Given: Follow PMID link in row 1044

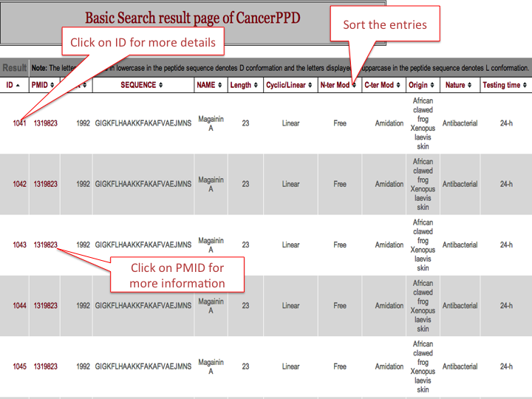Looking at the screenshot, I should tap(45, 306).
